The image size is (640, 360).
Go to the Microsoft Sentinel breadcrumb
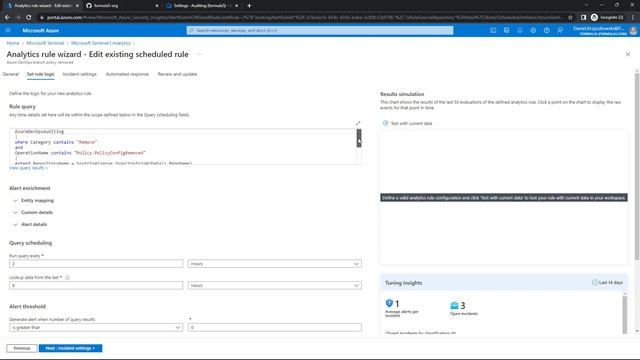(x=45, y=43)
